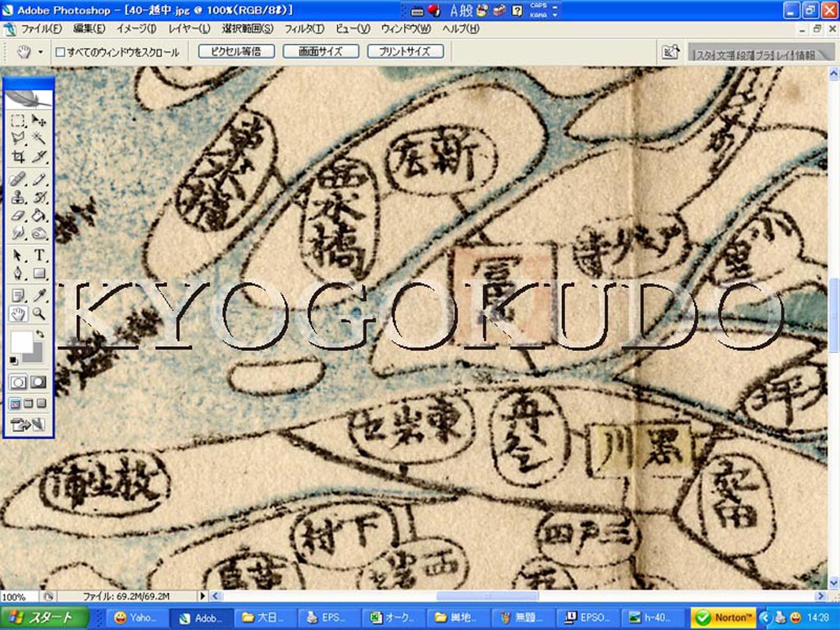Show hidden tray icons arrow
840x630 pixels.
click(765, 619)
